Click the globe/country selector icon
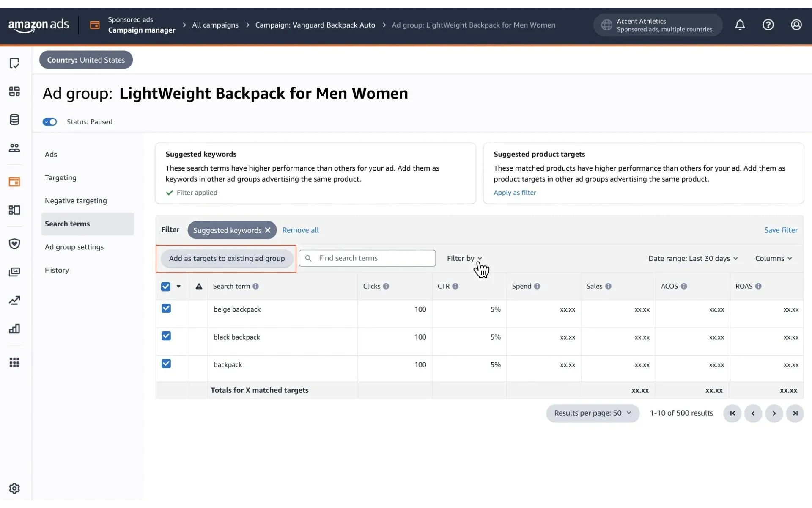 pos(606,25)
